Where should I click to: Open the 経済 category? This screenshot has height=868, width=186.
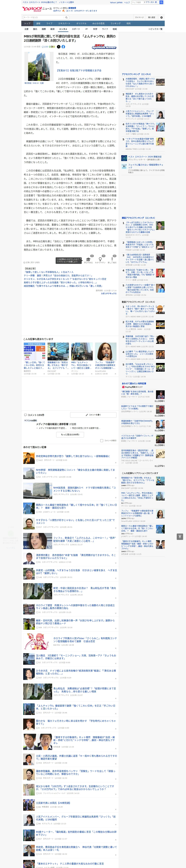pyautogui.click(x=52, y=29)
